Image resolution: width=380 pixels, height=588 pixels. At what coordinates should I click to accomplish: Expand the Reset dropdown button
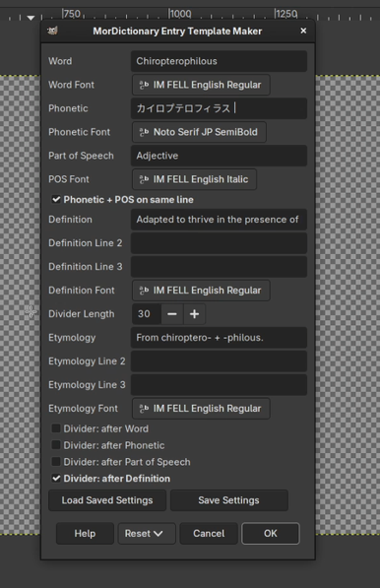(147, 533)
